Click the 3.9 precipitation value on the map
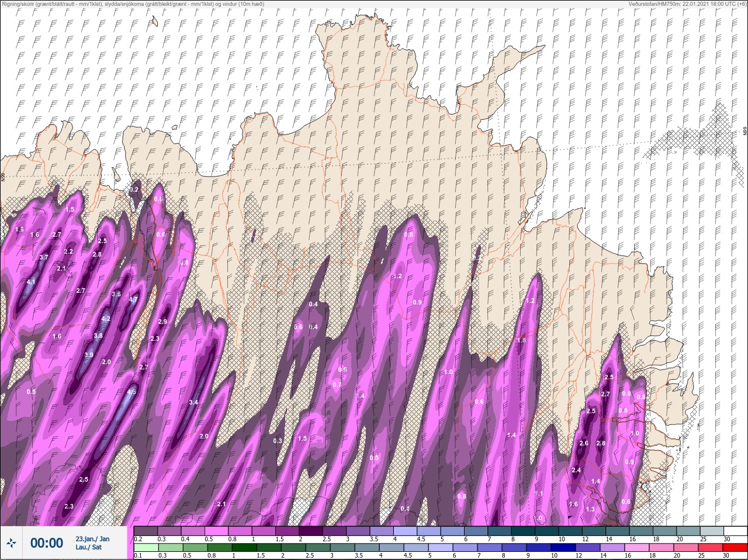The width and height of the screenshot is (748, 560). [x=89, y=355]
